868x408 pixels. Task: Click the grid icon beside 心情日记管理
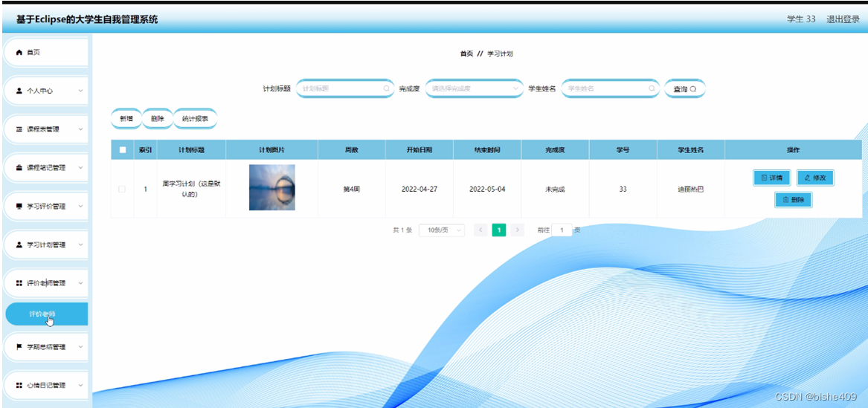click(x=19, y=385)
